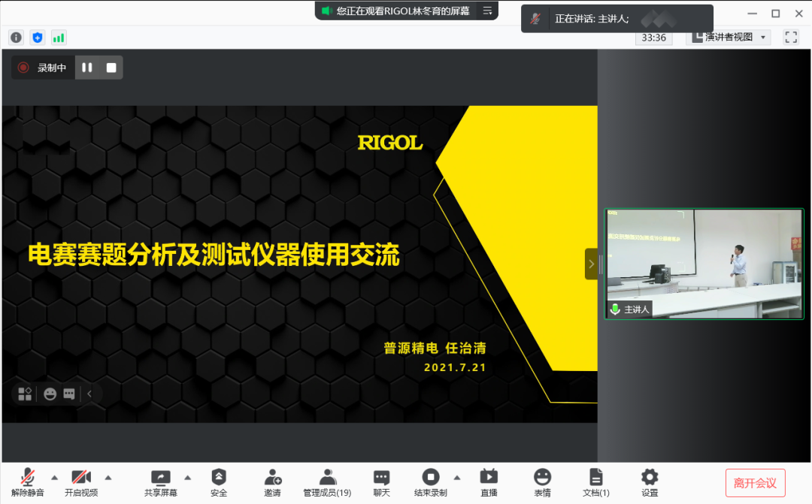Open the Security (安全) icon
The width and height of the screenshot is (812, 504).
[219, 481]
